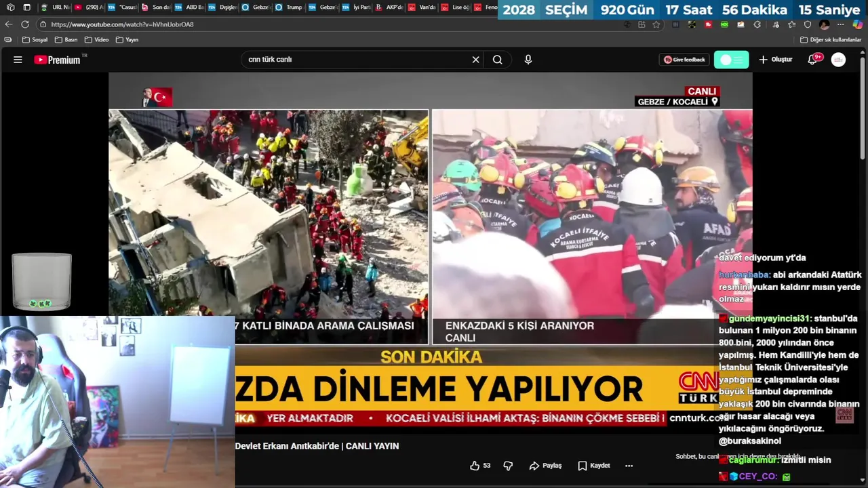The height and width of the screenshot is (488, 868).
Task: Run the YouTube search with magnifier
Action: pos(498,60)
